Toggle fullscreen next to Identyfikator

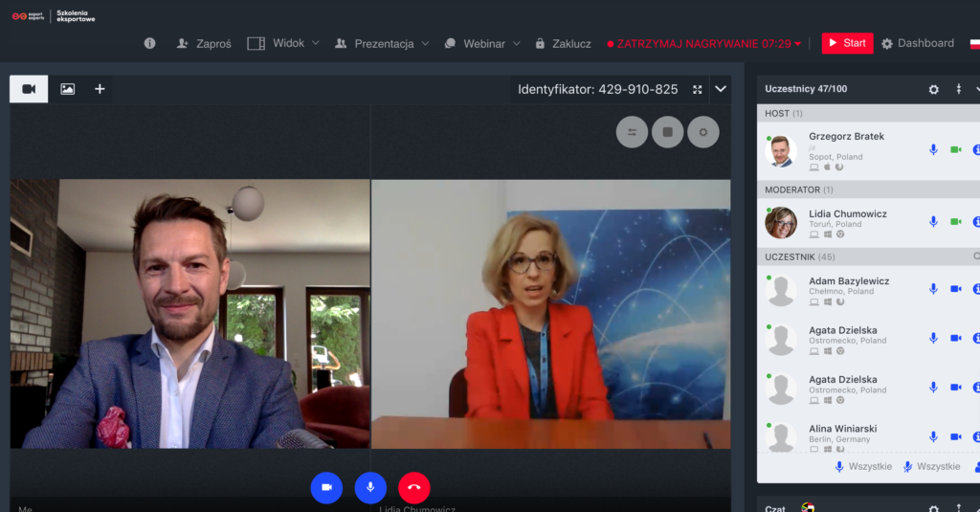click(698, 89)
